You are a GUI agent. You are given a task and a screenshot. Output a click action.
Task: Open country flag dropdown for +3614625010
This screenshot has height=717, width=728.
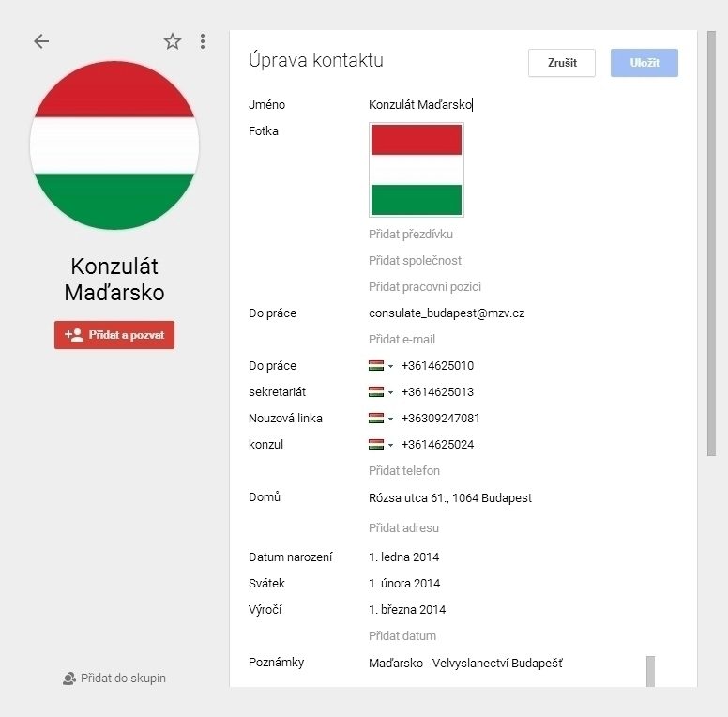click(381, 366)
